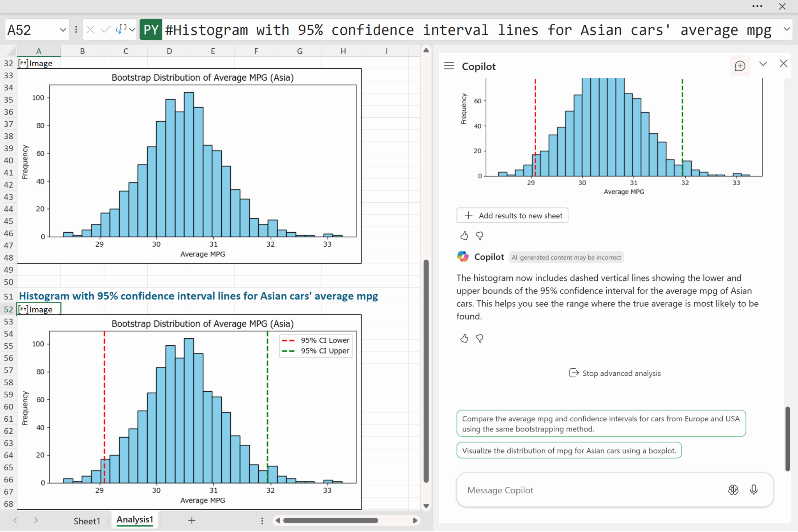Click the green PY Python mode badge
Screen dimensions: 798x532
pyautogui.click(x=151, y=30)
